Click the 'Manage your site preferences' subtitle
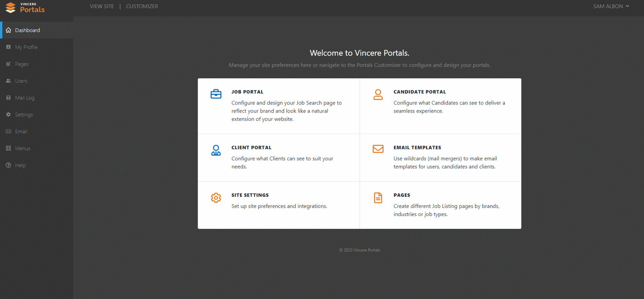The image size is (644, 299). (x=359, y=65)
